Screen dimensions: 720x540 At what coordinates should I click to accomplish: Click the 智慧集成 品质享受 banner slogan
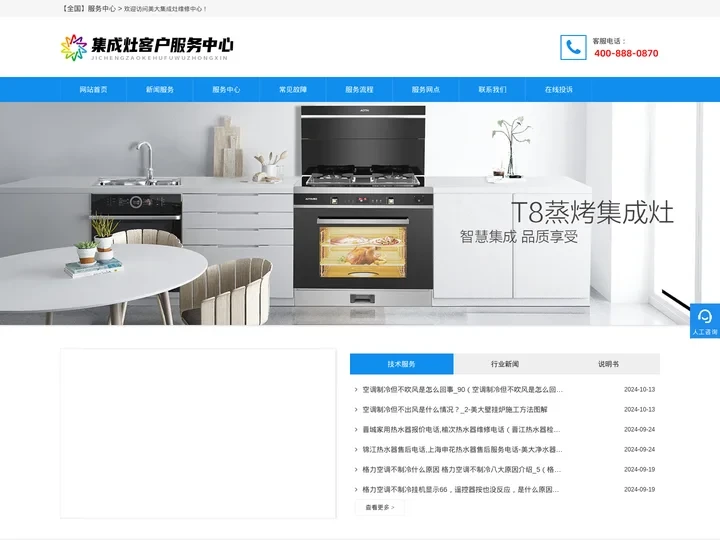point(519,237)
